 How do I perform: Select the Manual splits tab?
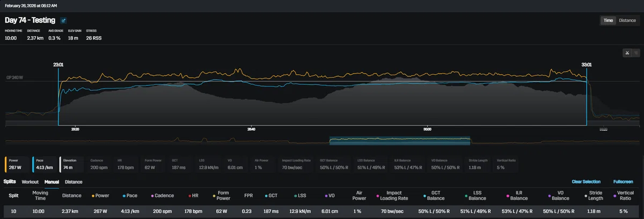pyautogui.click(x=52, y=182)
